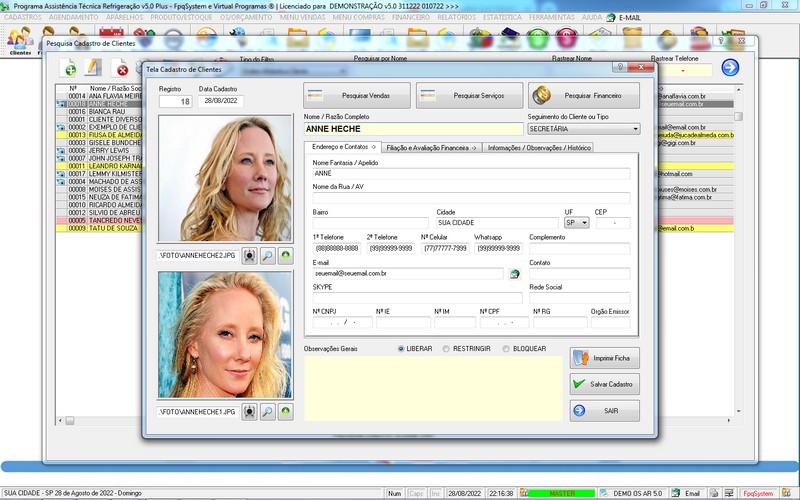This screenshot has height=500, width=800.
Task: Click the Observações Gerais yellow text area
Action: [433, 389]
